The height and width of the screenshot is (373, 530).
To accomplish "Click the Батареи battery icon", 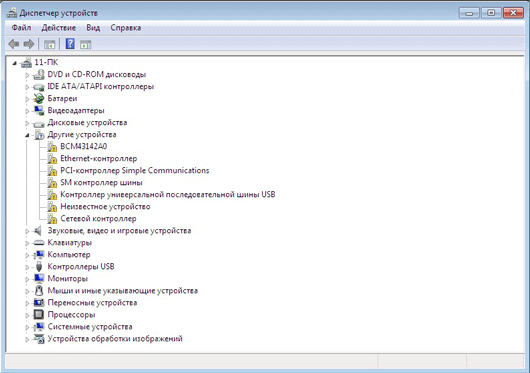I will (39, 98).
